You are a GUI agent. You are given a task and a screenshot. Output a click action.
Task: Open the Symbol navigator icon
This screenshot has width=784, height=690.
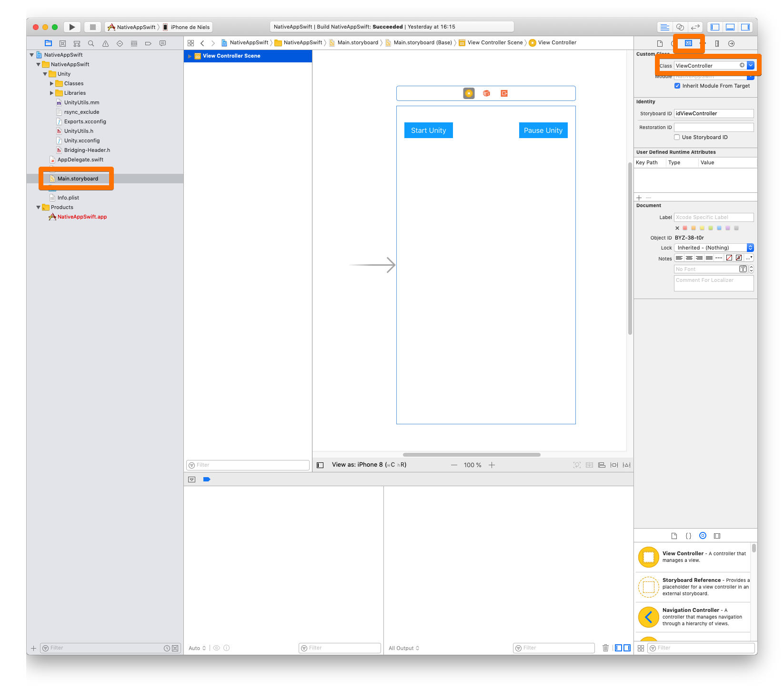(x=77, y=43)
